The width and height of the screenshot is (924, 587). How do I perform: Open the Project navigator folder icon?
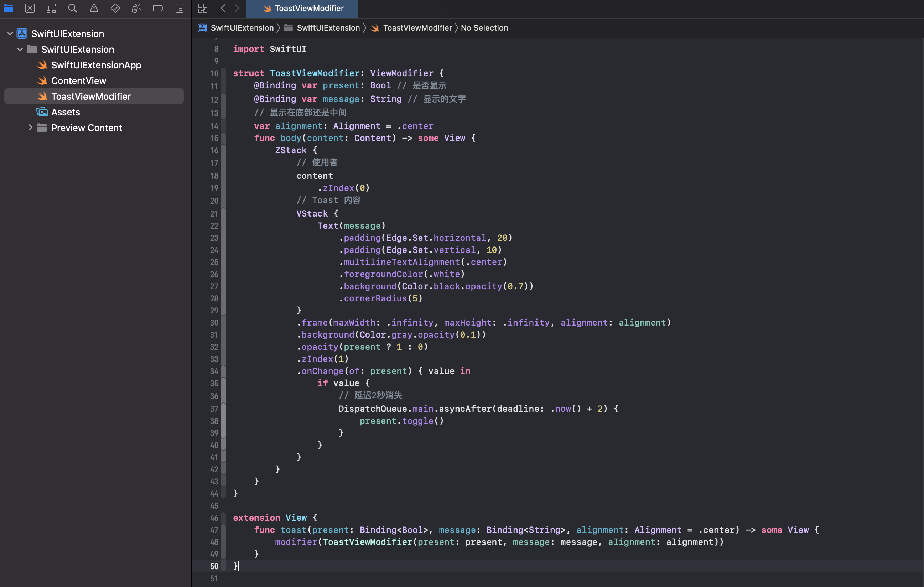point(9,8)
